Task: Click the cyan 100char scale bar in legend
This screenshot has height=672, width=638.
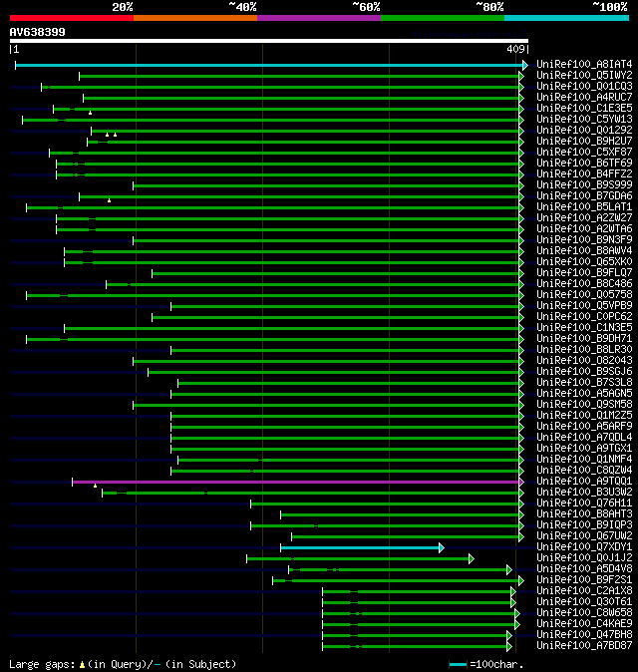Action: tap(458, 665)
